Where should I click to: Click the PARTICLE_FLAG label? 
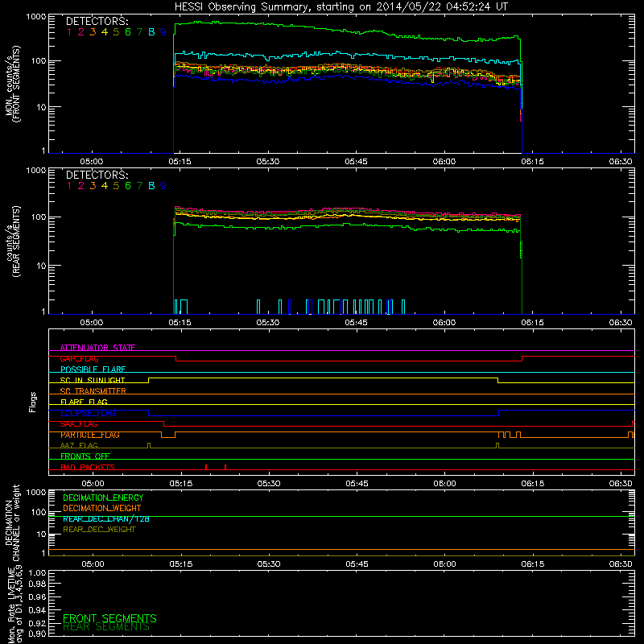click(90, 435)
